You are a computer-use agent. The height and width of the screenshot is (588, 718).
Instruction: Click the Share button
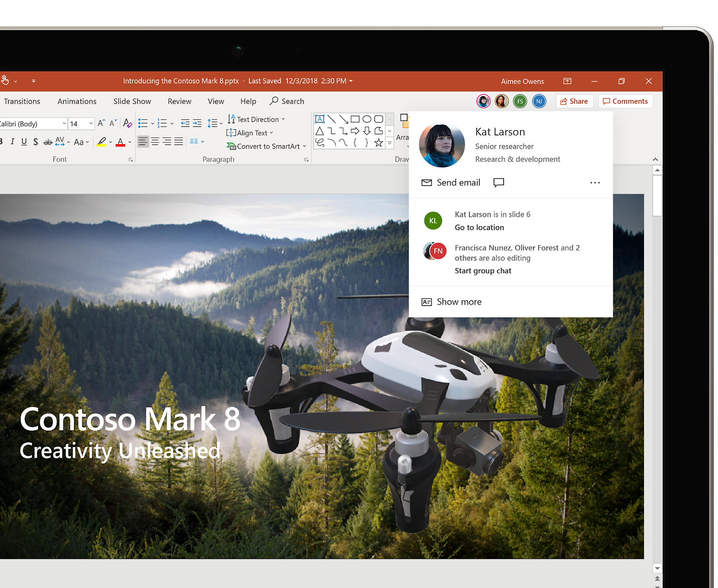click(574, 101)
